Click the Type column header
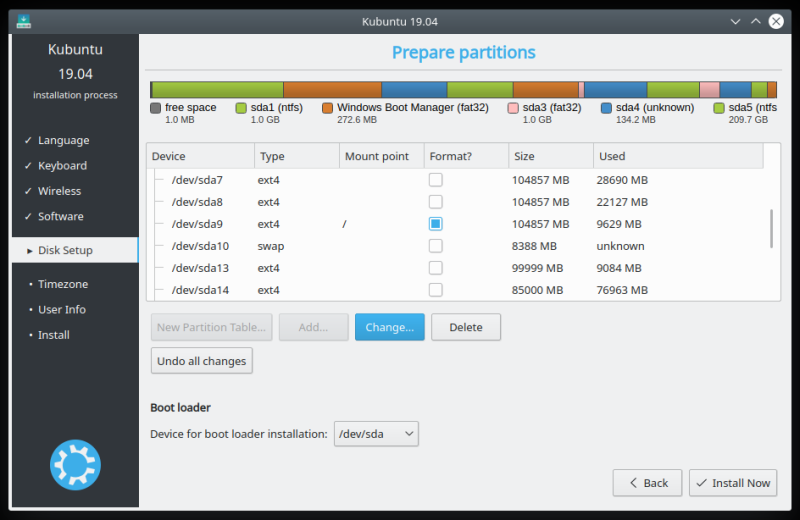800x520 pixels. 297,156
